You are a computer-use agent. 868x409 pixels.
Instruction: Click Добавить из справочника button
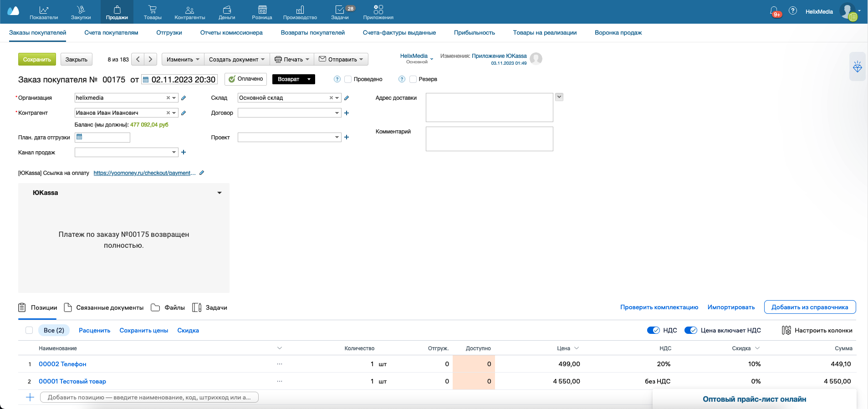pos(810,307)
